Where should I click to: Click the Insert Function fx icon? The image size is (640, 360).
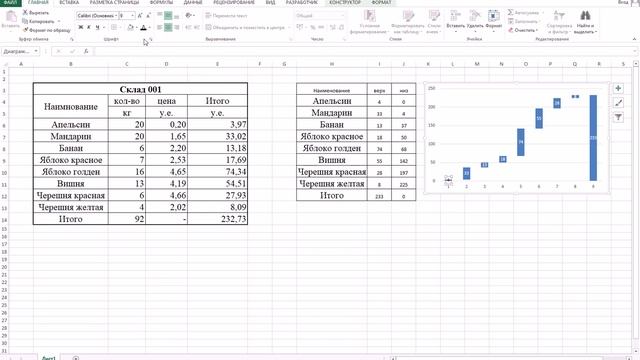click(86, 51)
